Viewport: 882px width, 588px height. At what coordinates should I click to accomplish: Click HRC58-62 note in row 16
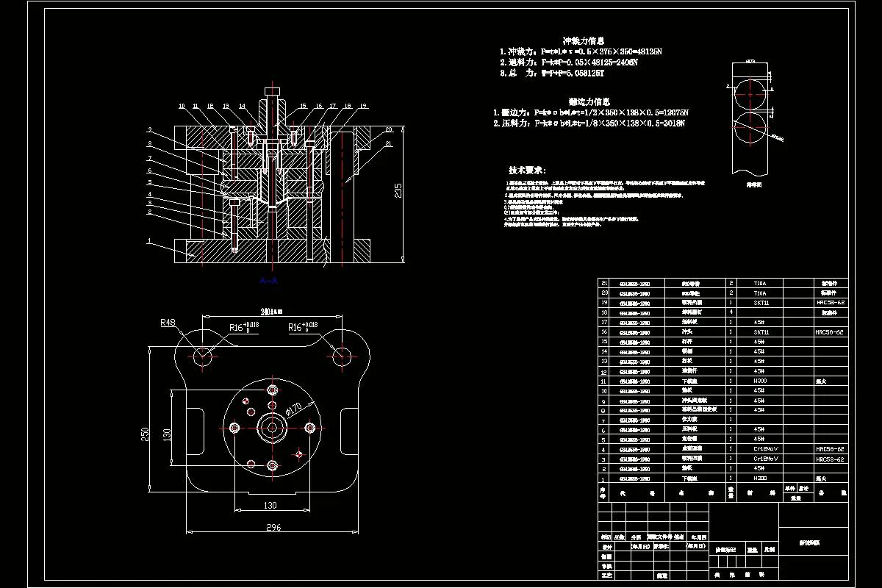(x=830, y=331)
